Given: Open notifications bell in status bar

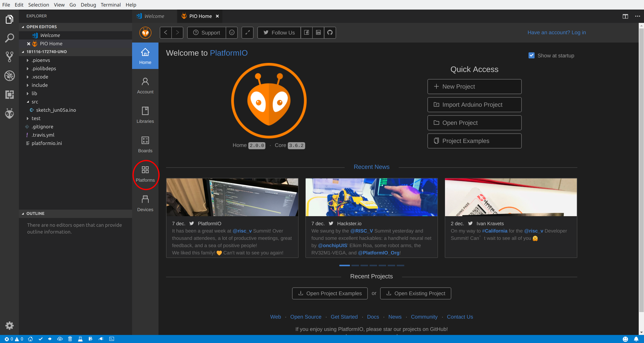Looking at the screenshot, I should [x=636, y=339].
